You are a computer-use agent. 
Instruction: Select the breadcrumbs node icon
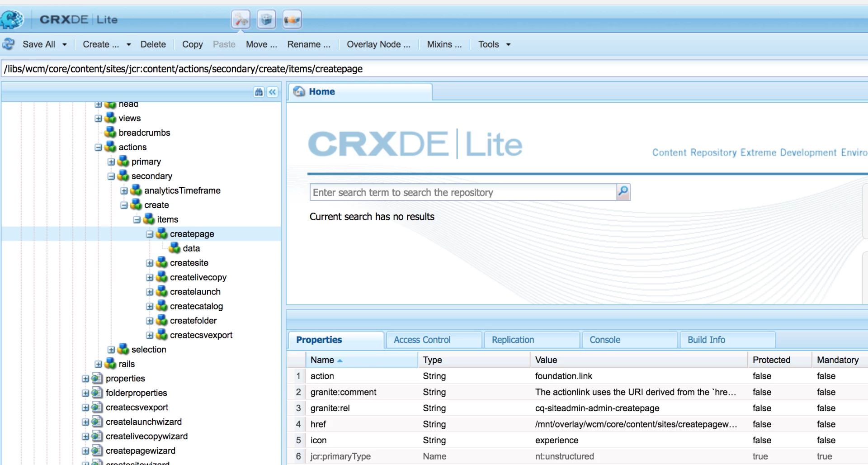(x=110, y=133)
